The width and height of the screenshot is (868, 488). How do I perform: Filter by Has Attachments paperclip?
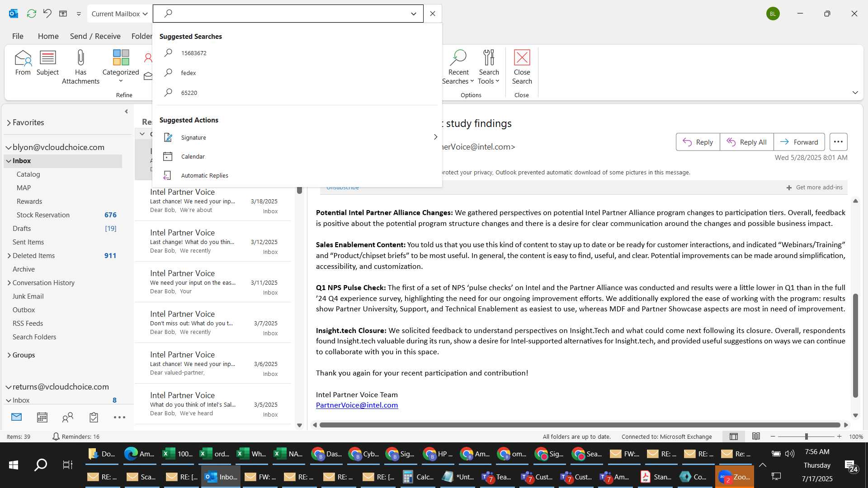80,67
